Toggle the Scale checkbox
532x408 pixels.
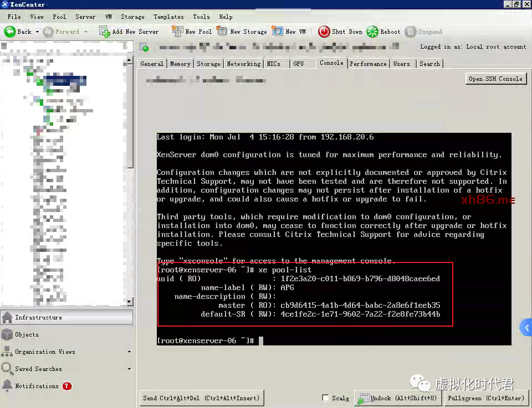coord(326,398)
